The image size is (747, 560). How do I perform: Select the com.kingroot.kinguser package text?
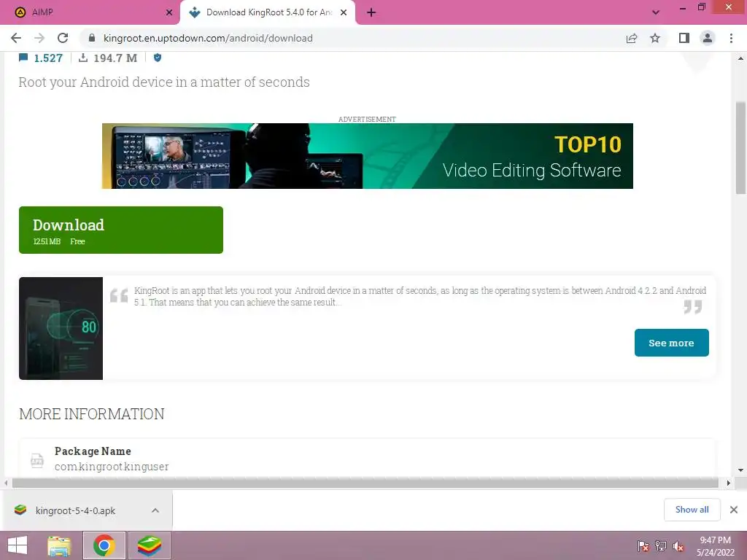[112, 467]
